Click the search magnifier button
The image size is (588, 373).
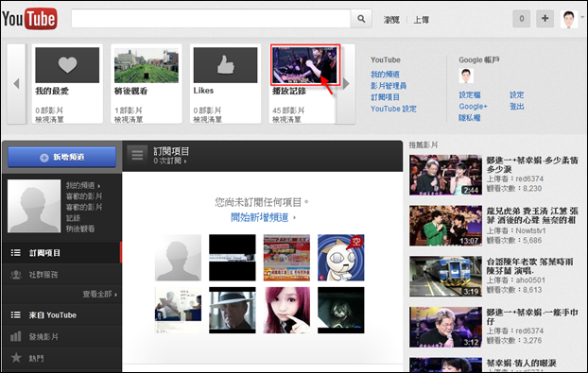coord(361,19)
